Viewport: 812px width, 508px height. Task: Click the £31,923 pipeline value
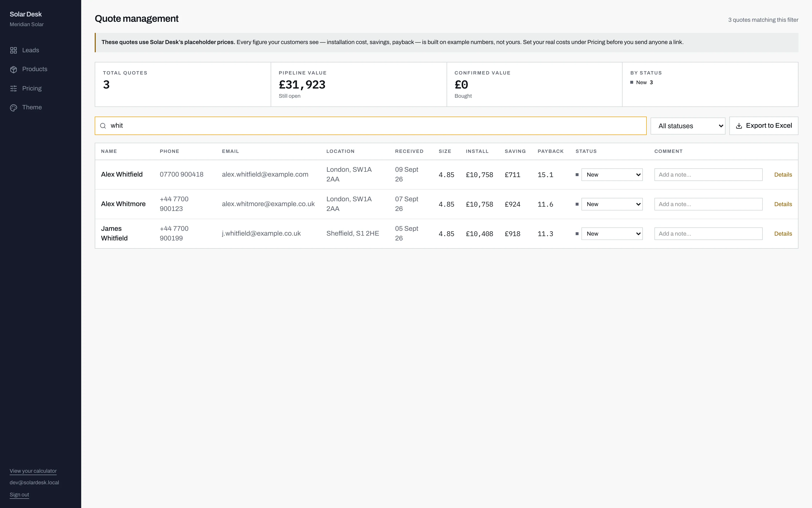302,85
